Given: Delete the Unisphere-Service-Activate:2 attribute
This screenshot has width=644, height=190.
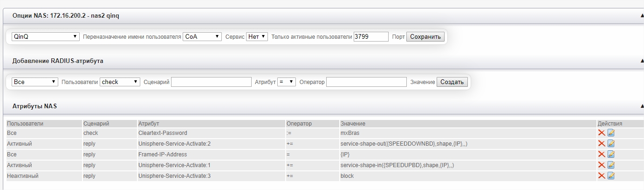Looking at the screenshot, I should 602,143.
